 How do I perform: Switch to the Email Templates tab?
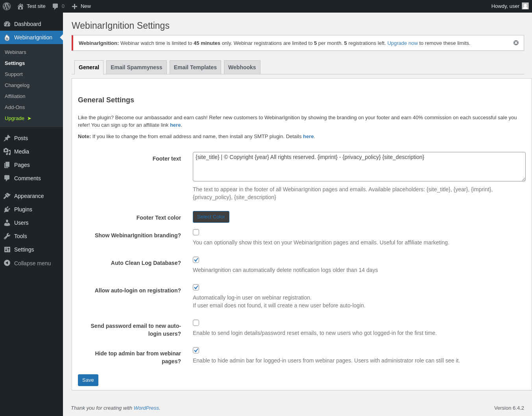pos(195,67)
